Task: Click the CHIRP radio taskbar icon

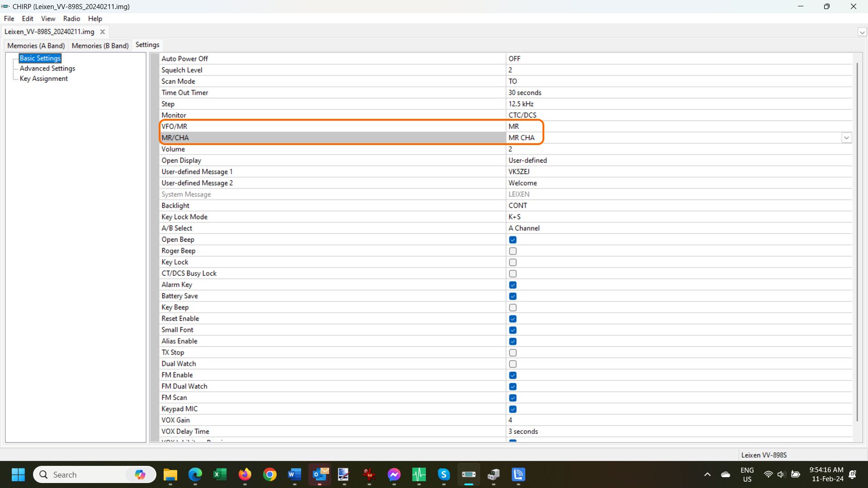Action: point(468,474)
